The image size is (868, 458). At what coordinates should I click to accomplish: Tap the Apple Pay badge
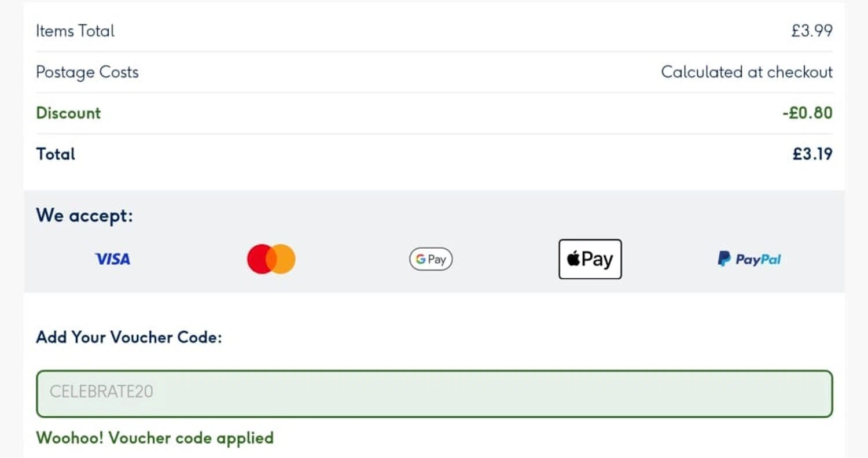pyautogui.click(x=590, y=259)
